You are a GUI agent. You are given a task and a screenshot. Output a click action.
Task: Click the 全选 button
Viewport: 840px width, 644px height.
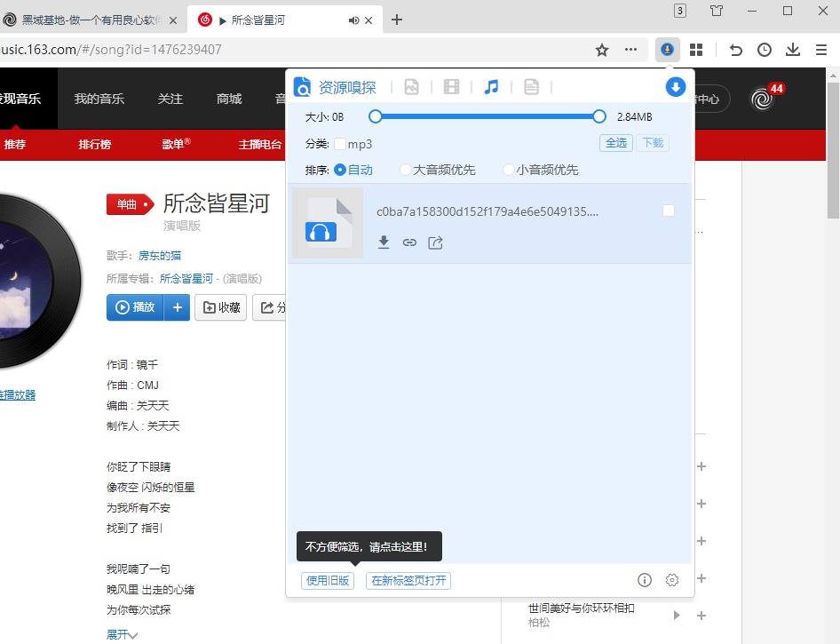pyautogui.click(x=616, y=143)
